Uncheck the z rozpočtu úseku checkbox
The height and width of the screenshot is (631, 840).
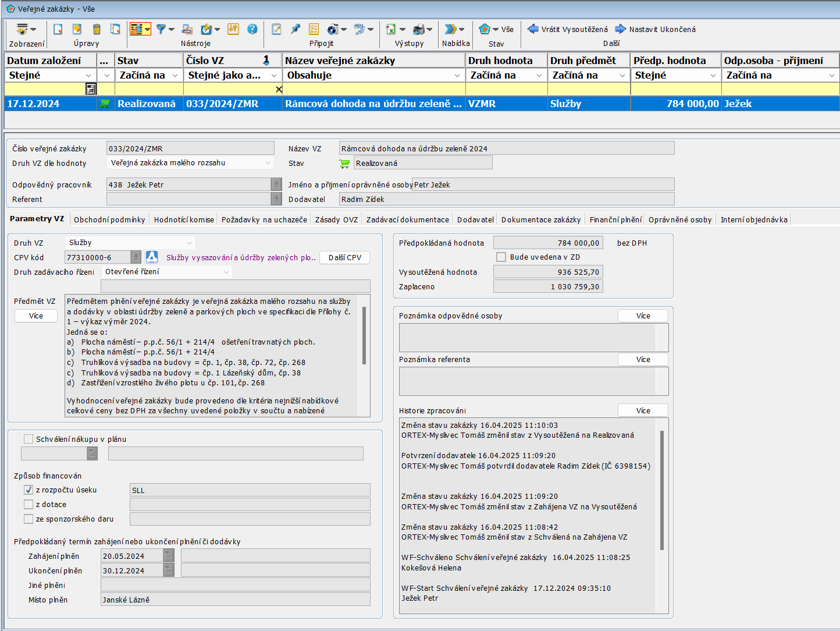pyautogui.click(x=29, y=490)
